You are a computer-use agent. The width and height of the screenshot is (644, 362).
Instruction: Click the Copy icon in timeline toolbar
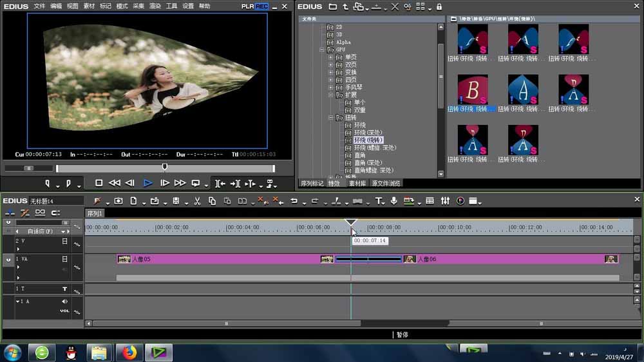[x=212, y=201]
